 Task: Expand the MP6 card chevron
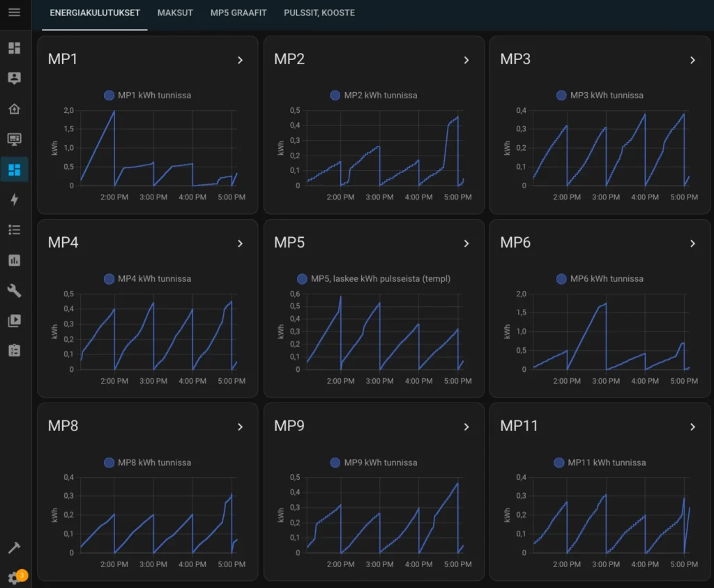point(692,243)
